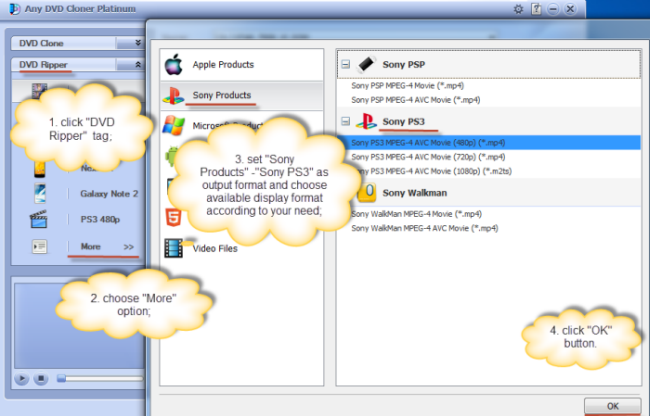The width and height of the screenshot is (650, 416).
Task: Click the Any DVD Cloner app logo
Action: 15,9
